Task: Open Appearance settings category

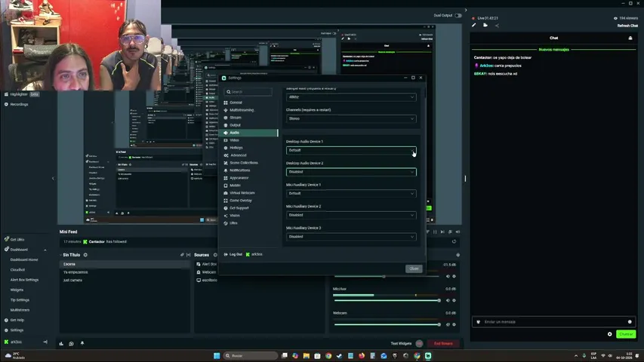Action: pyautogui.click(x=239, y=178)
